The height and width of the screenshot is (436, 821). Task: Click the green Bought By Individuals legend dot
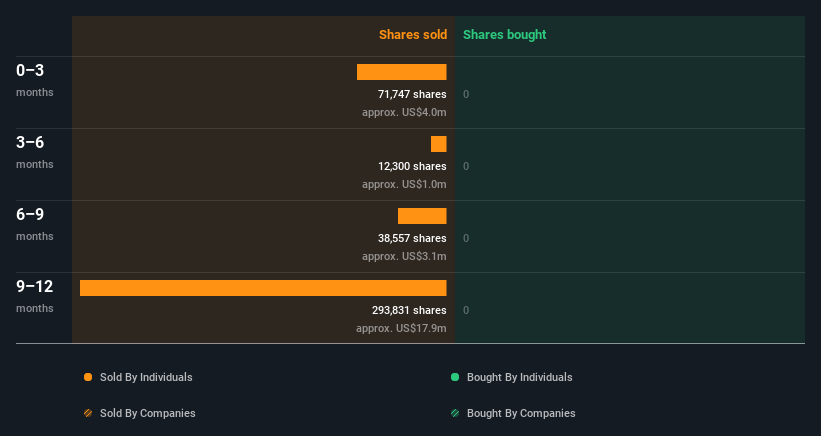(x=455, y=377)
